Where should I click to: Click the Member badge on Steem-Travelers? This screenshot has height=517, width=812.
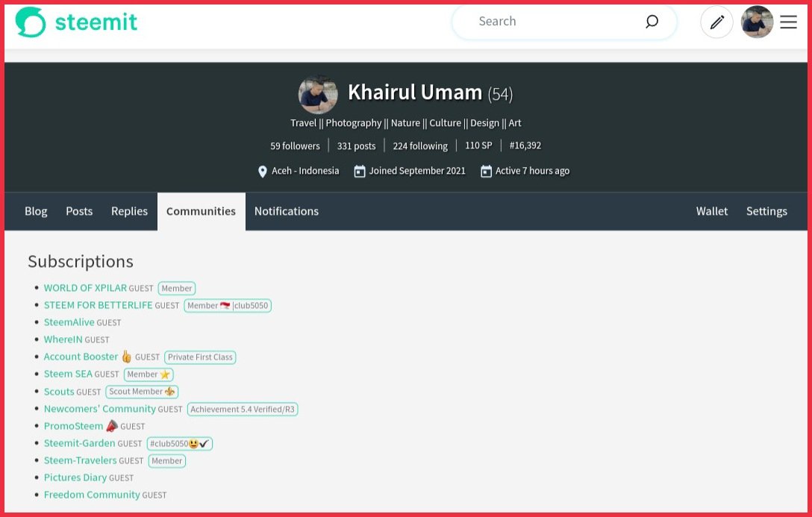click(166, 460)
